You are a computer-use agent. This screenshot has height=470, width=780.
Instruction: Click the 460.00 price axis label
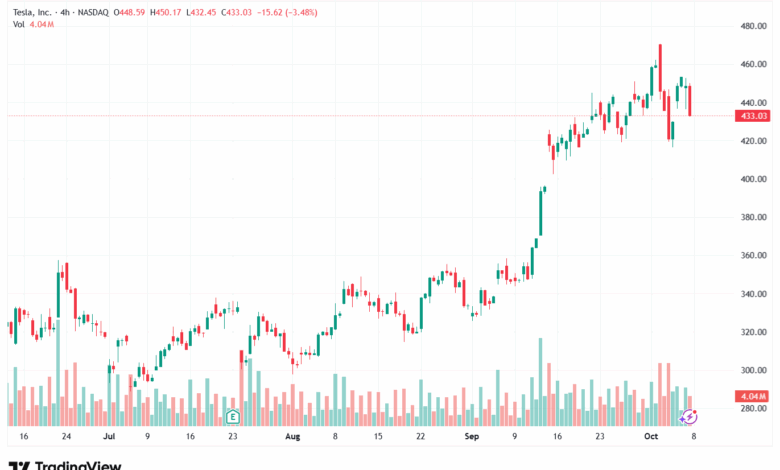click(754, 64)
